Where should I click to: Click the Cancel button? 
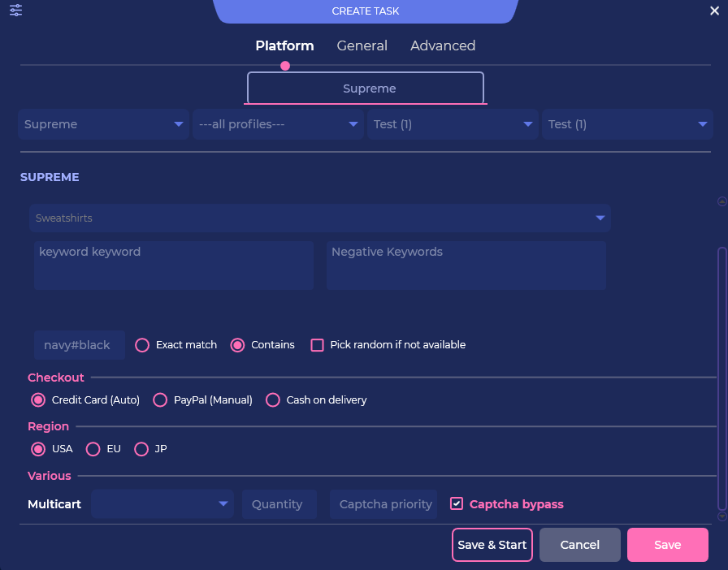click(x=580, y=545)
